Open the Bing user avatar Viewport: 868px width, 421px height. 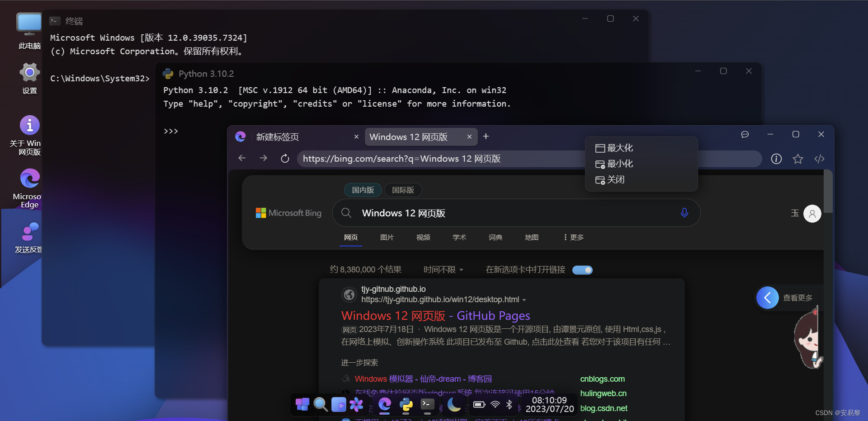[812, 213]
